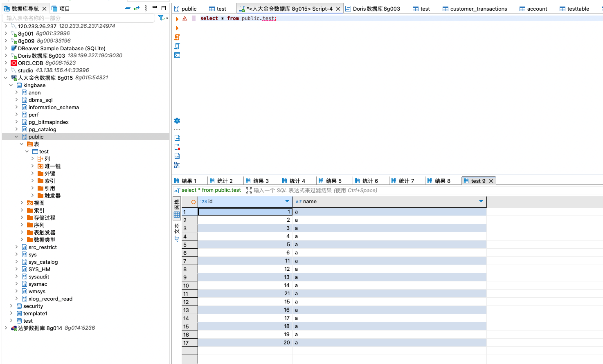Collapse all nodes in the database navigator
Screen dimensions: 603x364
click(x=128, y=8)
